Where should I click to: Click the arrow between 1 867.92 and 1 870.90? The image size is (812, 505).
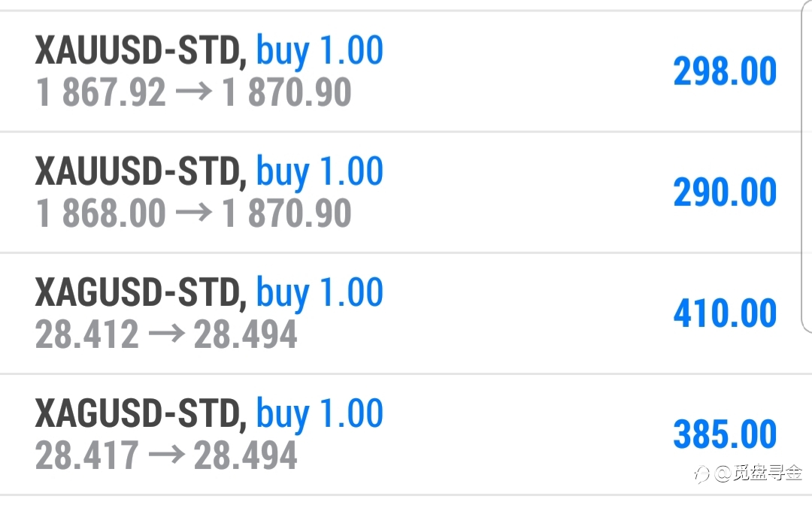click(x=194, y=92)
